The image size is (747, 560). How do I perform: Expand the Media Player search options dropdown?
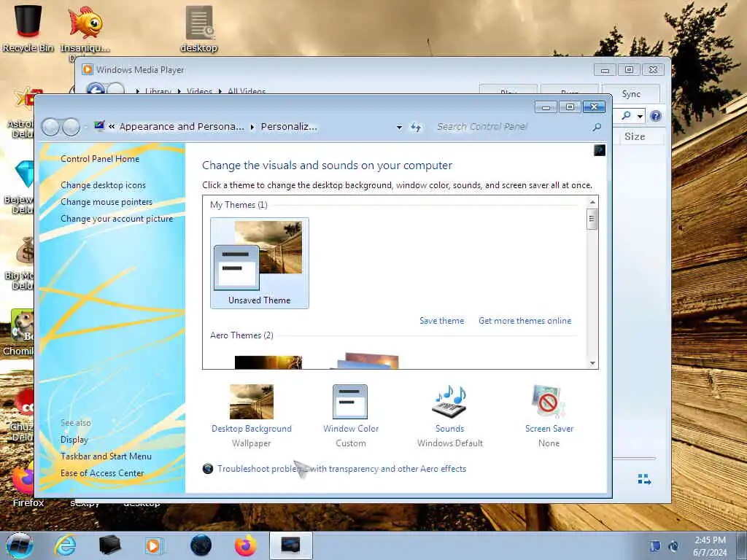click(640, 116)
